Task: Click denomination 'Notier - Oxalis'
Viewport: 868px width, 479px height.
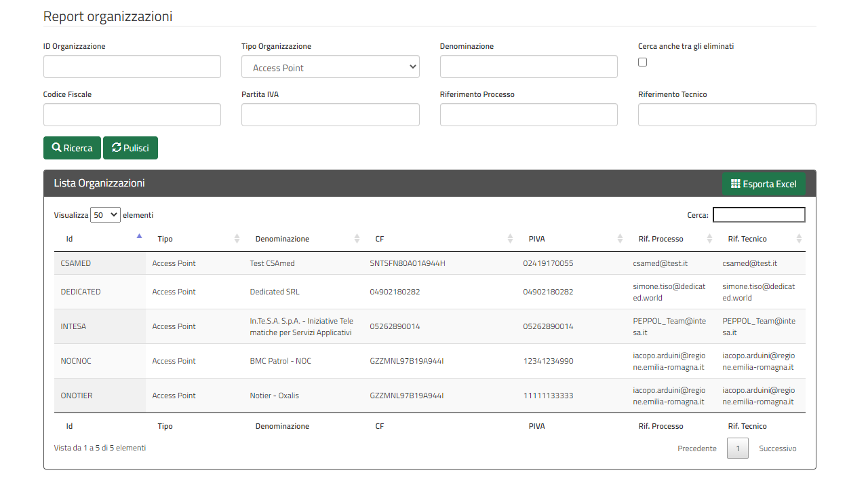Action: [275, 396]
